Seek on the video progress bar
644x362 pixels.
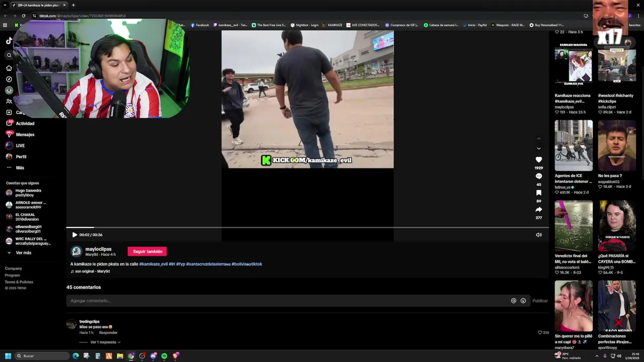[307, 228]
